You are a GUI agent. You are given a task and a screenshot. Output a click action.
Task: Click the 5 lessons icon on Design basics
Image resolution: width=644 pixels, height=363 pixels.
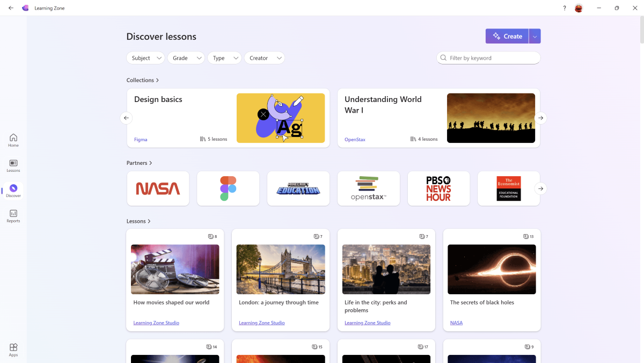pyautogui.click(x=203, y=139)
